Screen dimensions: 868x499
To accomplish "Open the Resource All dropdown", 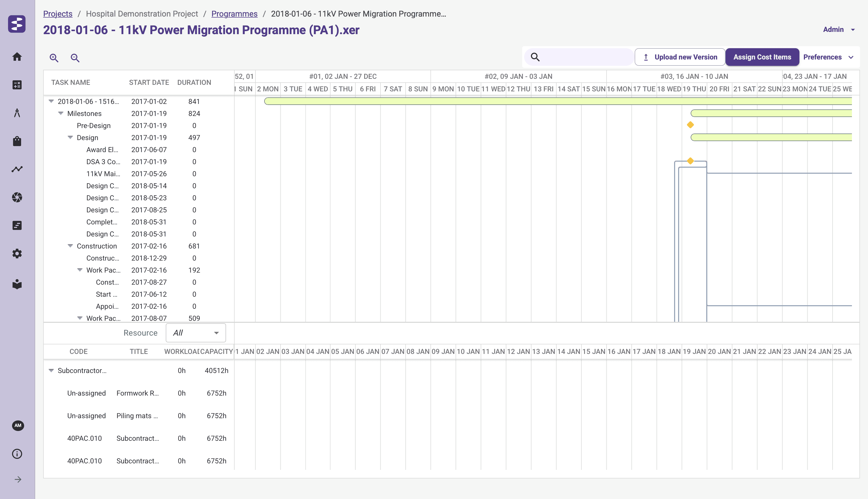I will pyautogui.click(x=196, y=333).
